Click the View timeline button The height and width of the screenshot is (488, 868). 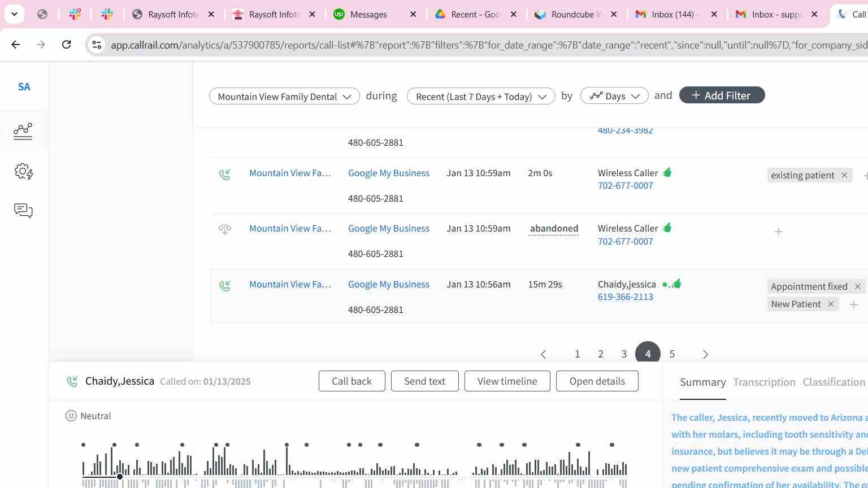[x=507, y=381]
